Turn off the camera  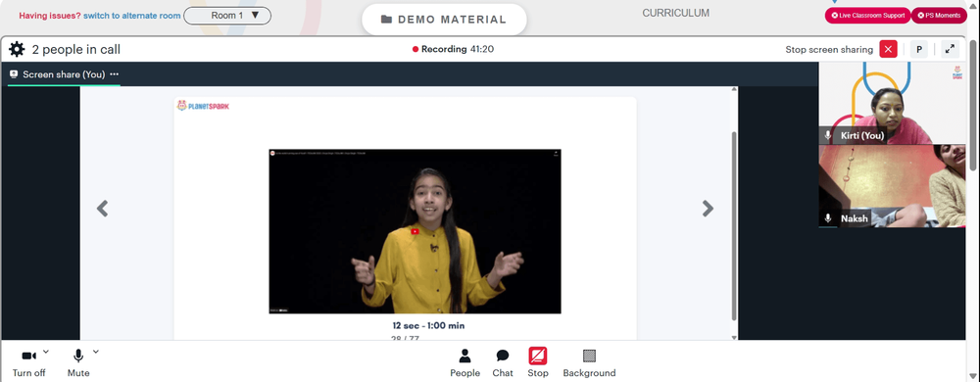pyautogui.click(x=28, y=362)
